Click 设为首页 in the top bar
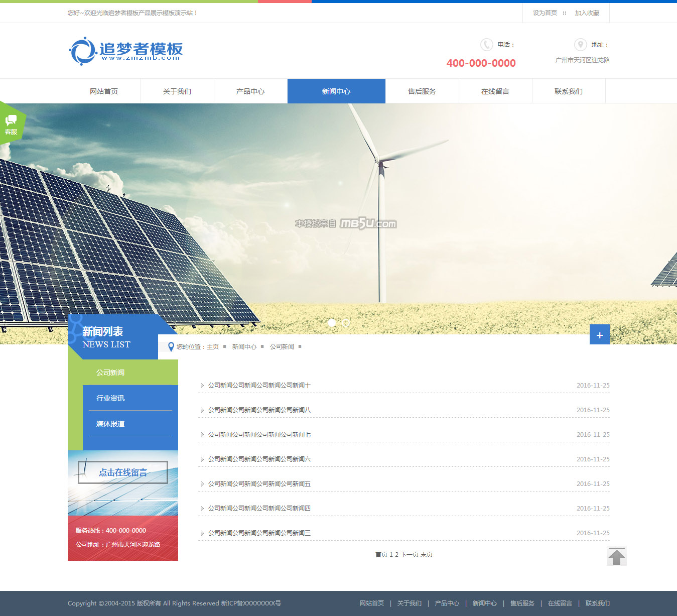This screenshot has width=677, height=616. (x=545, y=13)
